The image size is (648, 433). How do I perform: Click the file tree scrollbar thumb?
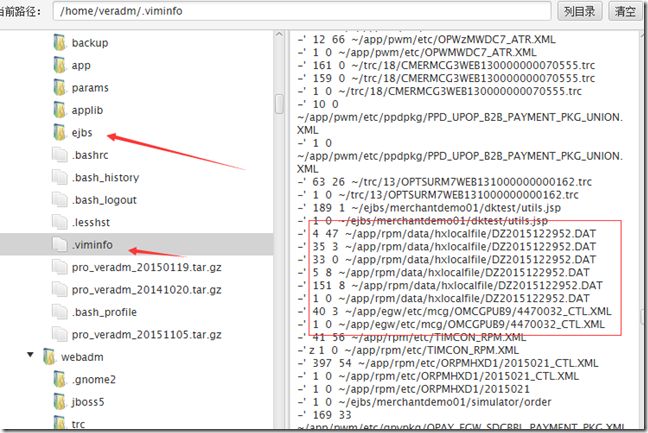click(279, 104)
